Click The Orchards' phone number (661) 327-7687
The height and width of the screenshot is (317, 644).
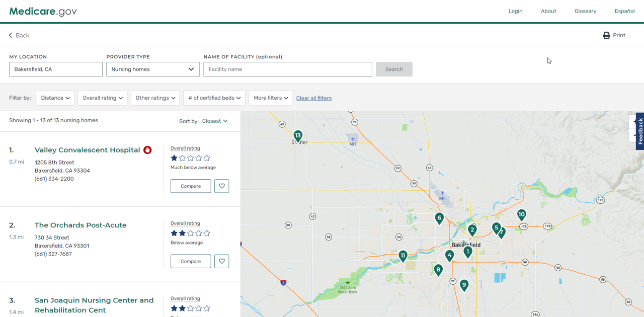pos(53,254)
